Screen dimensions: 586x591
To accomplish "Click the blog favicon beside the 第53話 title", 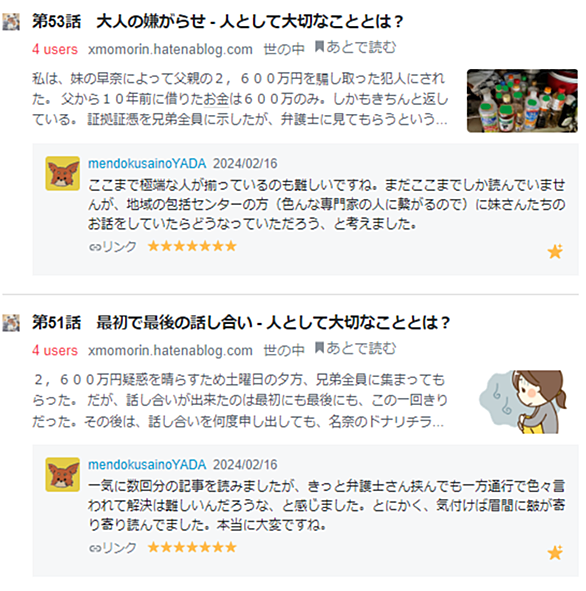I will (11, 22).
